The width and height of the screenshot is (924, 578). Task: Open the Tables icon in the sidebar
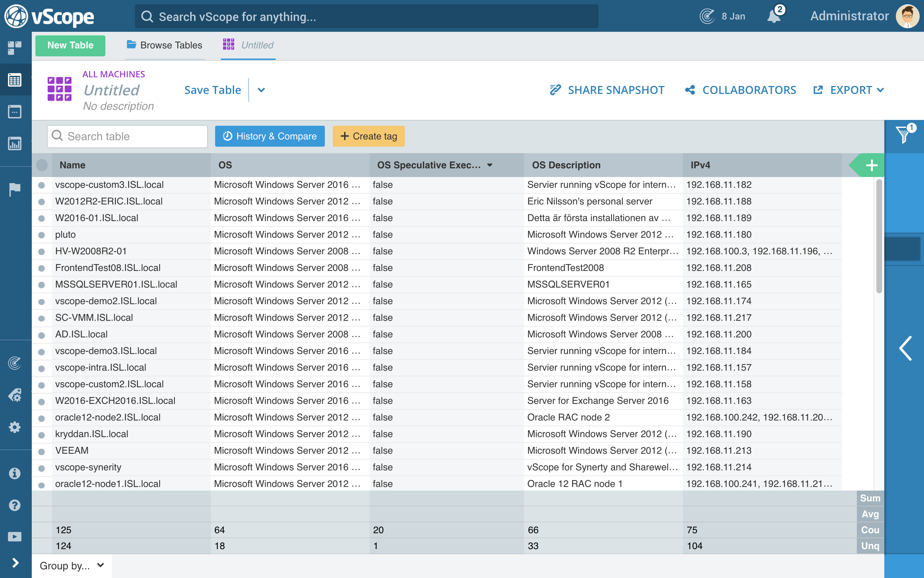(x=14, y=80)
